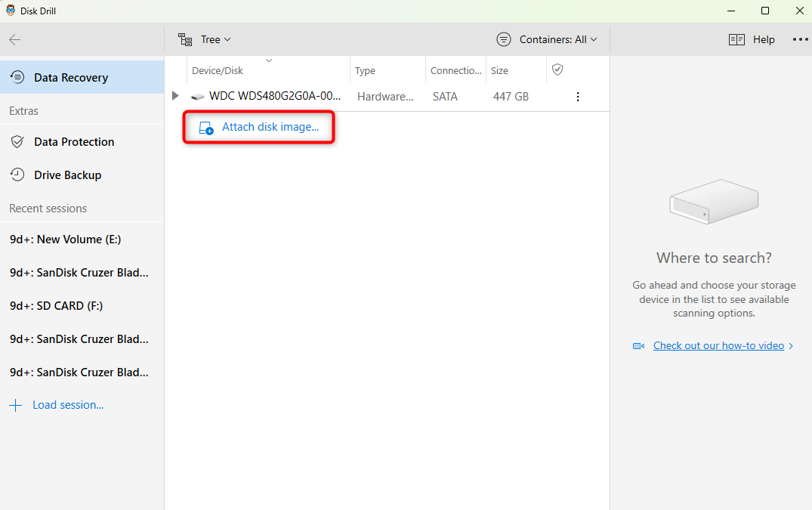Click the Attach disk image icon
812x510 pixels.
point(206,128)
